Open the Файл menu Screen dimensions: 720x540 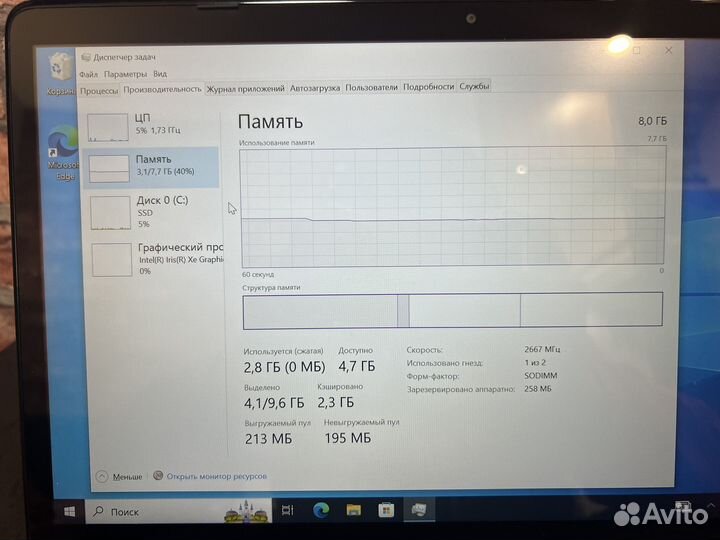click(88, 74)
